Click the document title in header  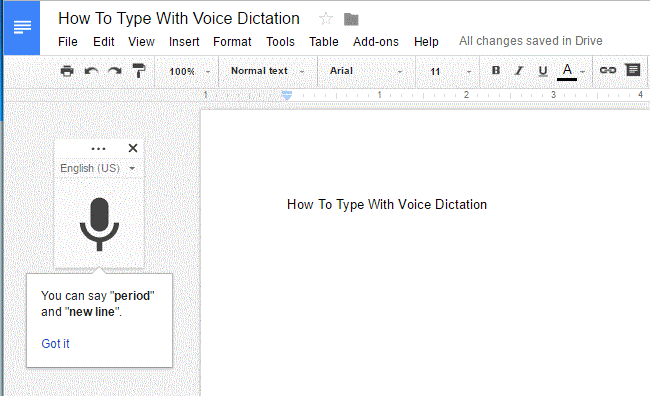point(179,19)
